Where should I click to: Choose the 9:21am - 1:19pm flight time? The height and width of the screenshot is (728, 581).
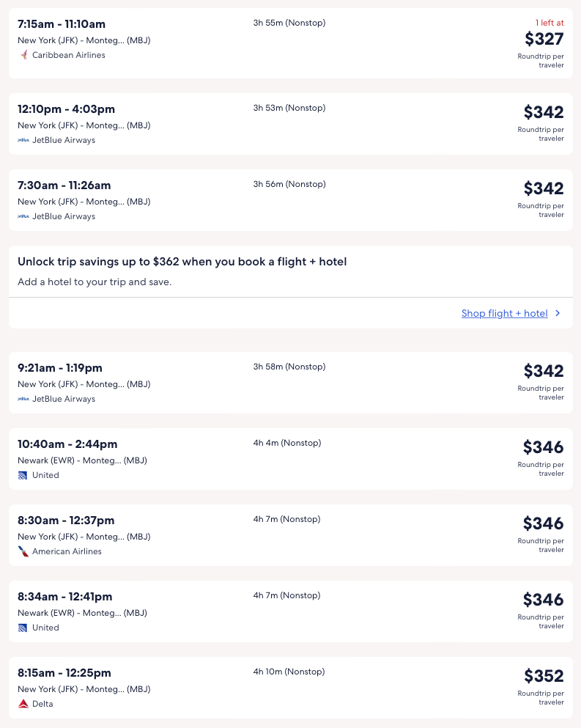click(x=60, y=368)
